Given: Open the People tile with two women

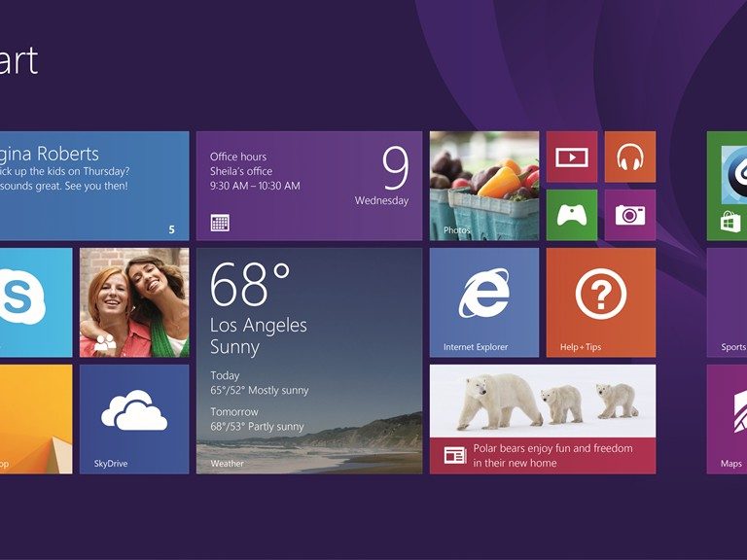Looking at the screenshot, I should (x=134, y=302).
